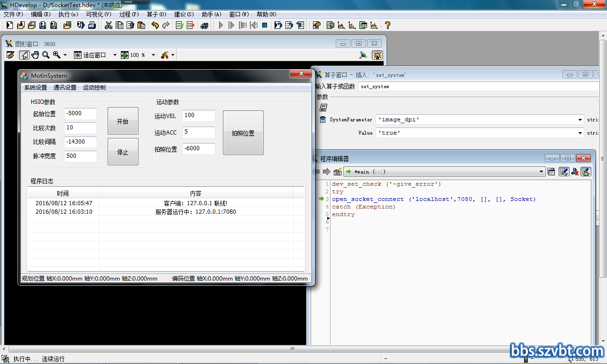This screenshot has width=607, height=364.
Task: Toggle the pencil-check icon in program editor
Action: tap(564, 172)
